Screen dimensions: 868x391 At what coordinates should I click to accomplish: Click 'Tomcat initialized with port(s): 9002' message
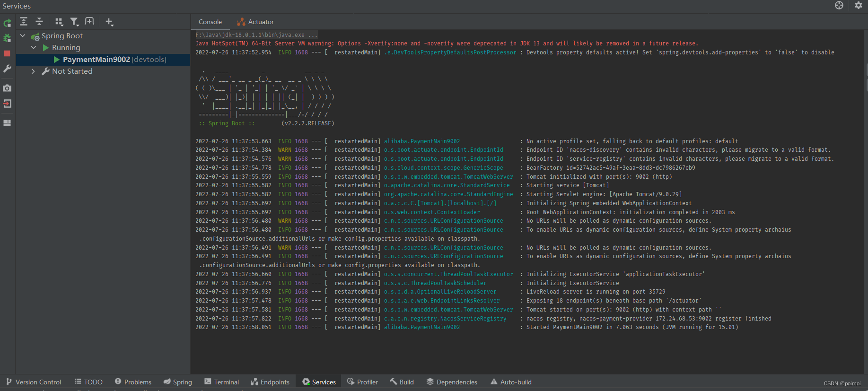pyautogui.click(x=599, y=177)
